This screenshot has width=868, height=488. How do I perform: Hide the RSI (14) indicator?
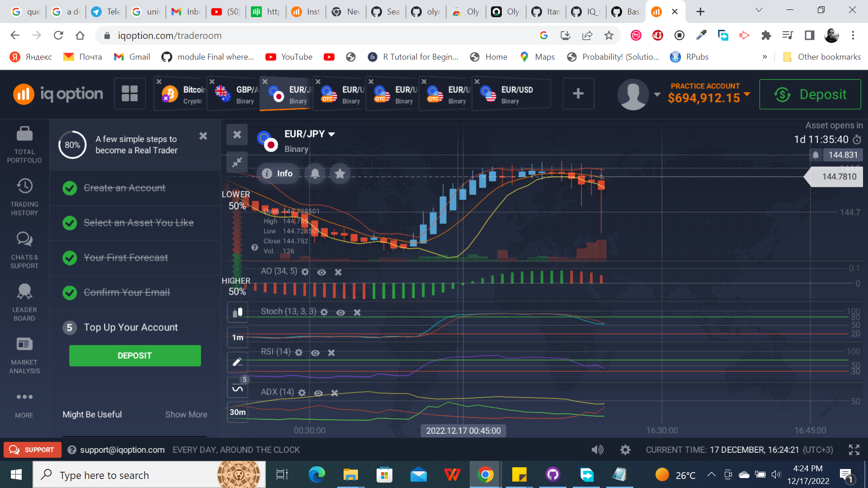pyautogui.click(x=316, y=352)
